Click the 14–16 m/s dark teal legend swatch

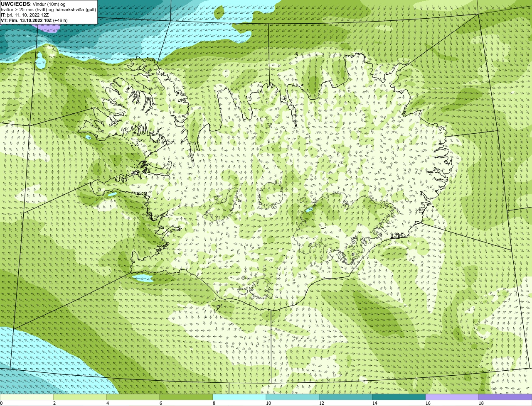[x=399, y=397]
